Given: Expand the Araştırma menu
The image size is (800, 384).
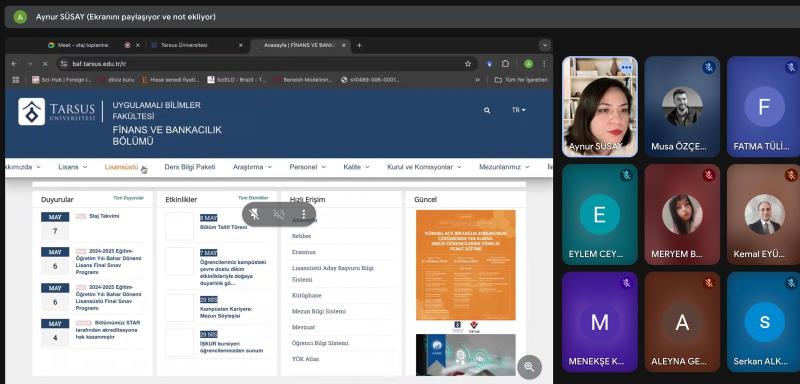Looking at the screenshot, I should click(x=252, y=167).
